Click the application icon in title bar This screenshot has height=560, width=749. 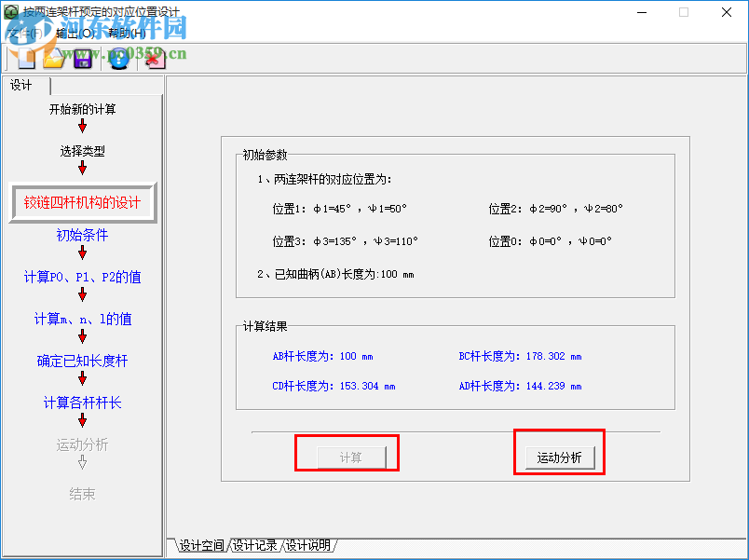tap(9, 12)
